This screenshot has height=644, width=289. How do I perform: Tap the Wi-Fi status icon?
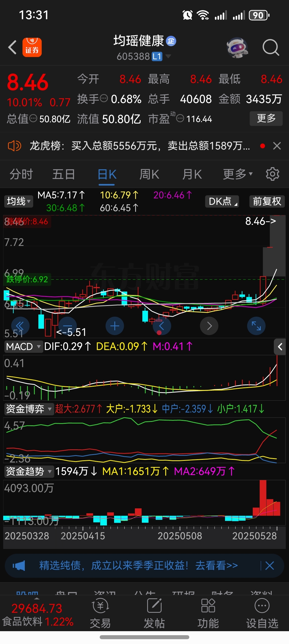click(x=203, y=15)
